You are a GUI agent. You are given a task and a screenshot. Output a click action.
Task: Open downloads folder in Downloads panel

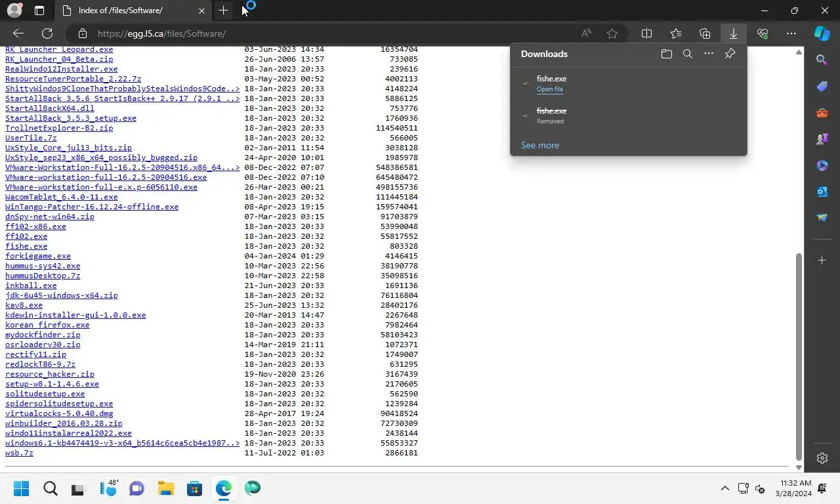667,54
